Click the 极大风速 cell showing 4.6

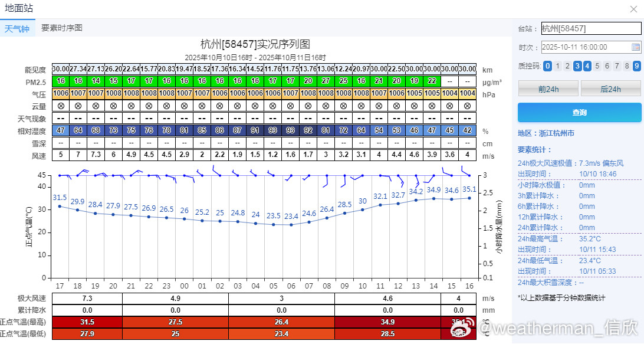[387, 299]
